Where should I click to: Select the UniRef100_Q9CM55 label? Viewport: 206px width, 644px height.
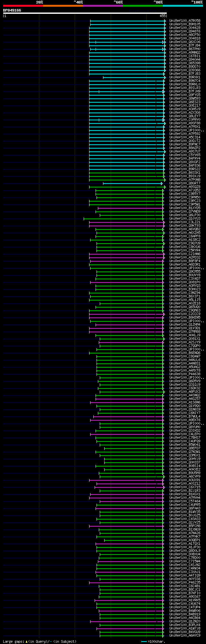click(x=185, y=272)
